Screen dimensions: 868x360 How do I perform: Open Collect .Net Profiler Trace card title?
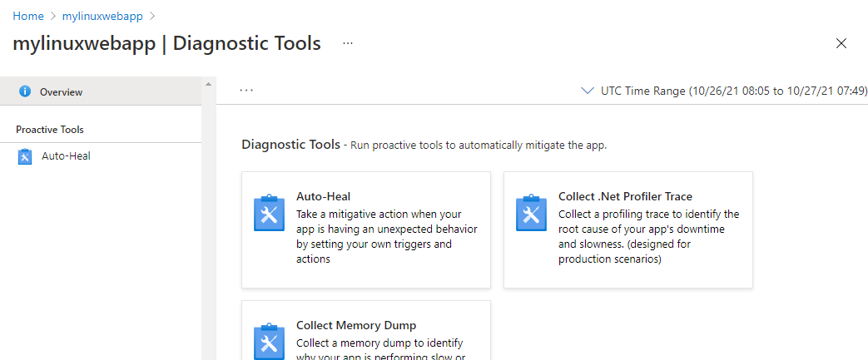(x=626, y=196)
